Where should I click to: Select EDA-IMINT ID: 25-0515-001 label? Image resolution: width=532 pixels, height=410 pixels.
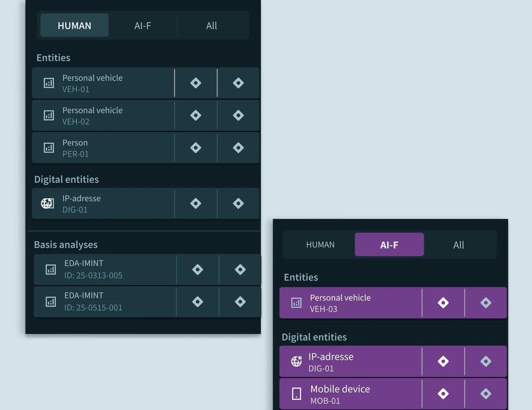pos(93,301)
